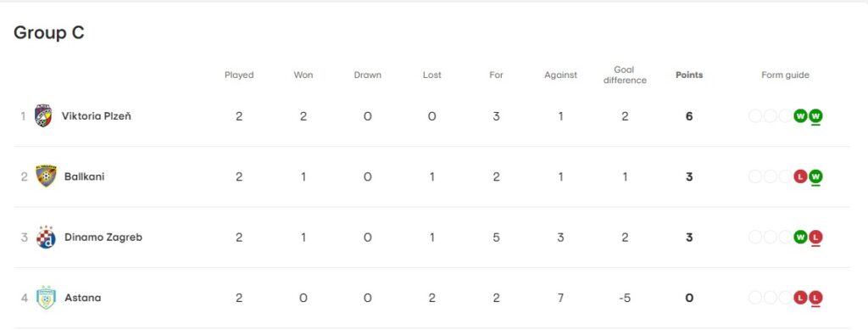The image size is (868, 330).
Task: Open the Viktoria Plzeň team link
Action: [x=97, y=116]
